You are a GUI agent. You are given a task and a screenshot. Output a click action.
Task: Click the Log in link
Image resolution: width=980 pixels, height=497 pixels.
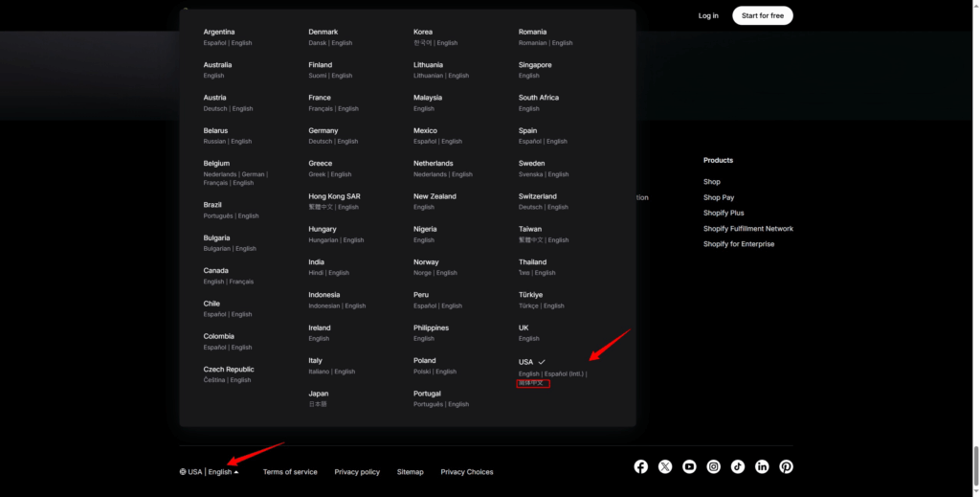(x=708, y=15)
